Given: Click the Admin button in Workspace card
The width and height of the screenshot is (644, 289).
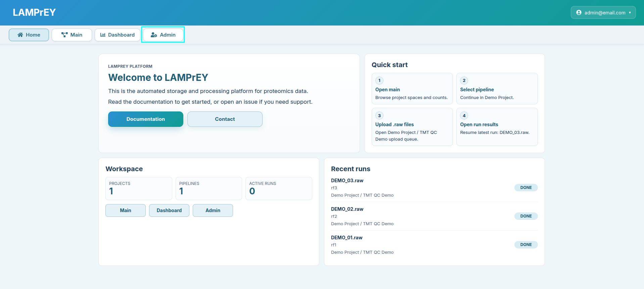Looking at the screenshot, I should point(213,210).
